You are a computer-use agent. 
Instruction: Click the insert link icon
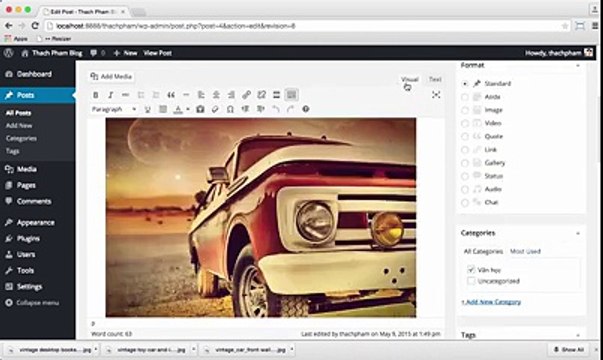pos(247,95)
